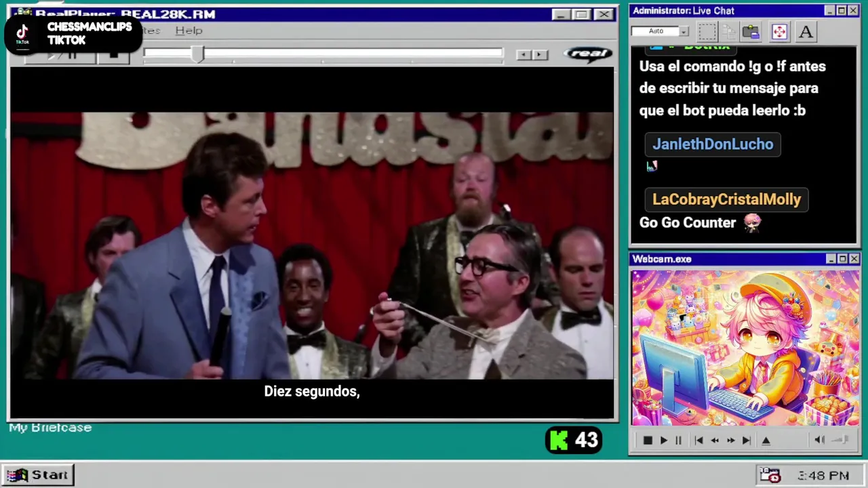Click the RealPlayer video area
This screenshot has height=488, width=868.
(x=312, y=244)
